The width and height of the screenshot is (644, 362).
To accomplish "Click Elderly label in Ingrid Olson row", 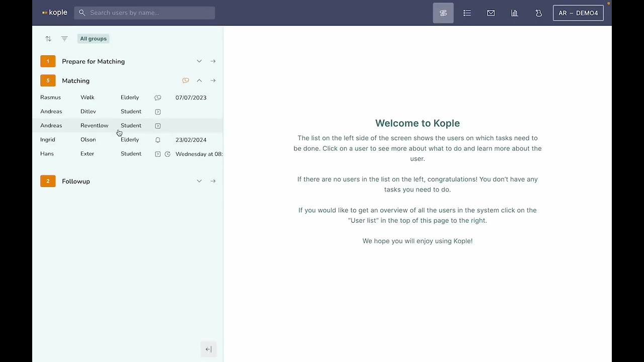I will (x=130, y=140).
